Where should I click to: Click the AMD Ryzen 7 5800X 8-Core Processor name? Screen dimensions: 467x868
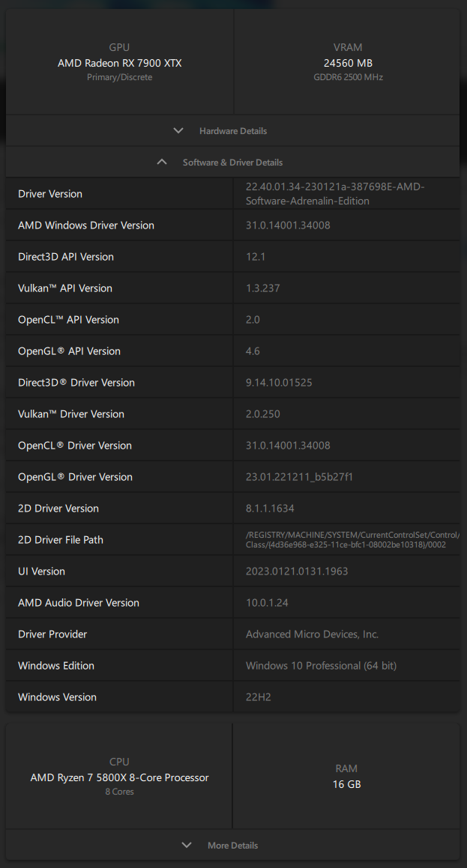[x=120, y=778]
